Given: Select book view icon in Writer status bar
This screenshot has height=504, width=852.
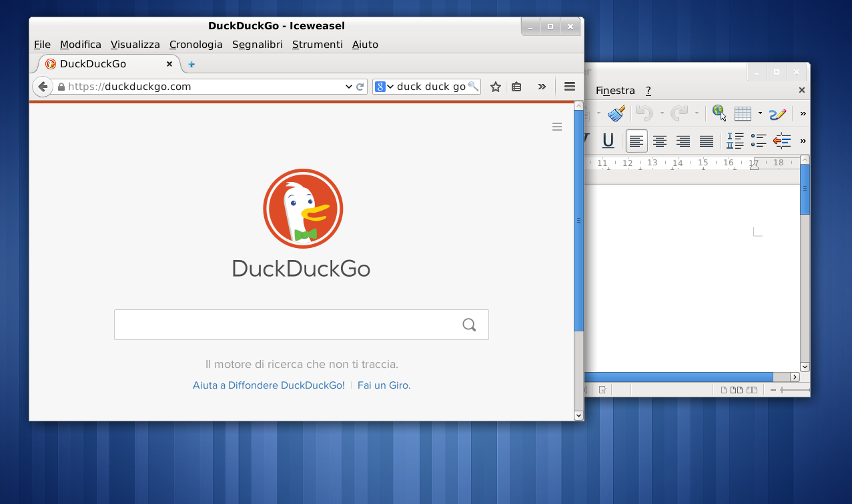Looking at the screenshot, I should (x=752, y=390).
